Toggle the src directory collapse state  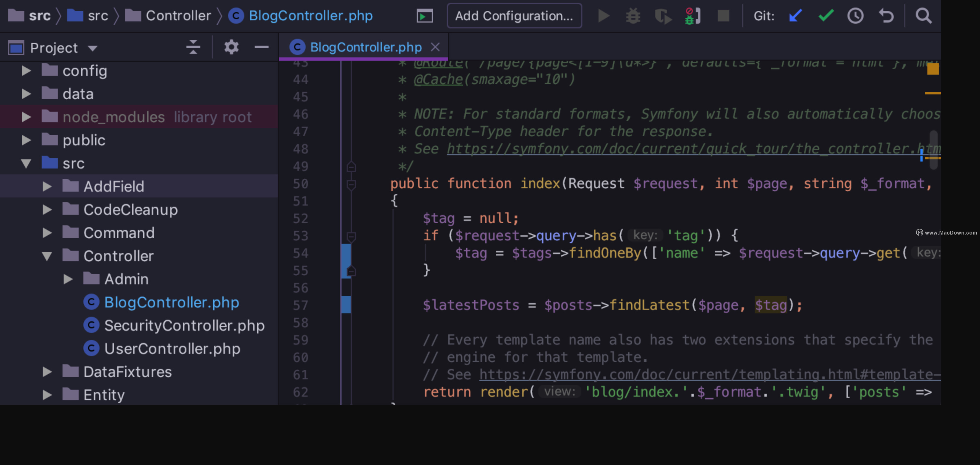[x=24, y=163]
